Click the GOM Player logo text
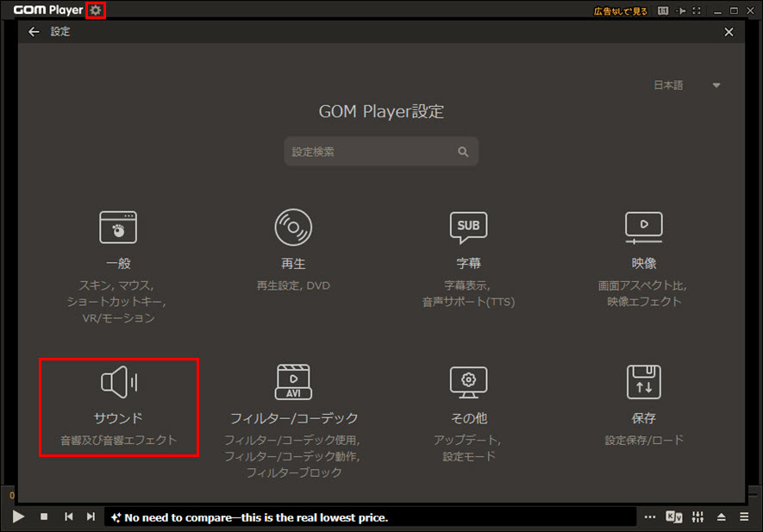Image resolution: width=763 pixels, height=532 pixels. click(47, 10)
